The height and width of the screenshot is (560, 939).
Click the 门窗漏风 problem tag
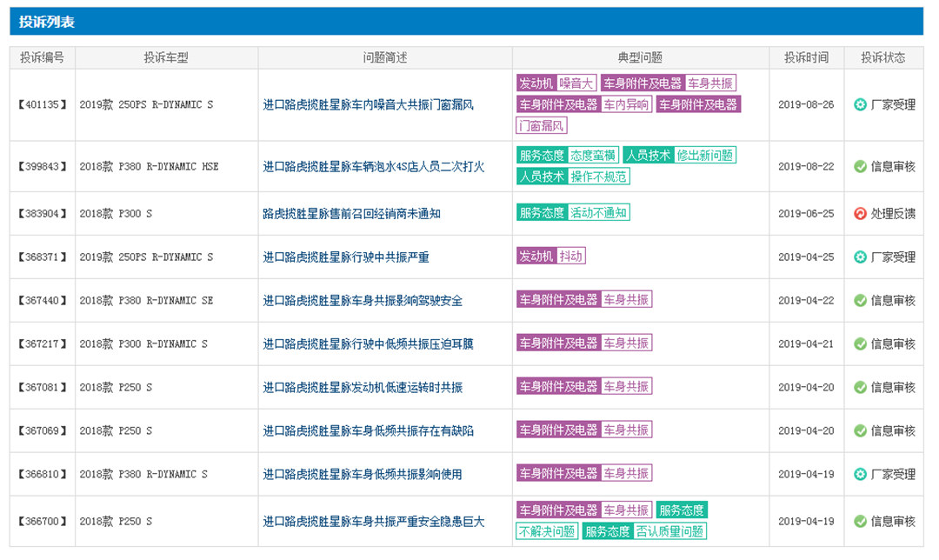tap(542, 126)
